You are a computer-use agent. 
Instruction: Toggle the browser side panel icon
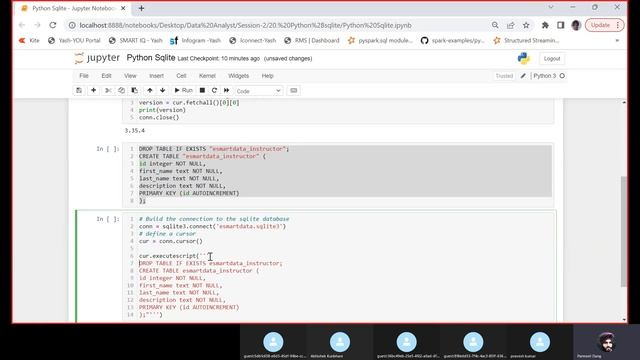coord(560,25)
